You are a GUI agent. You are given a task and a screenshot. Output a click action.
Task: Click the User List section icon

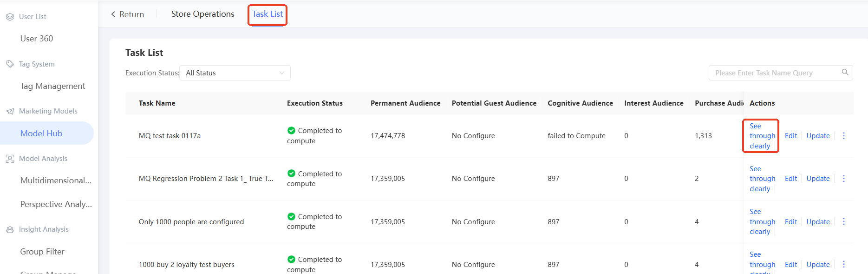(10, 17)
